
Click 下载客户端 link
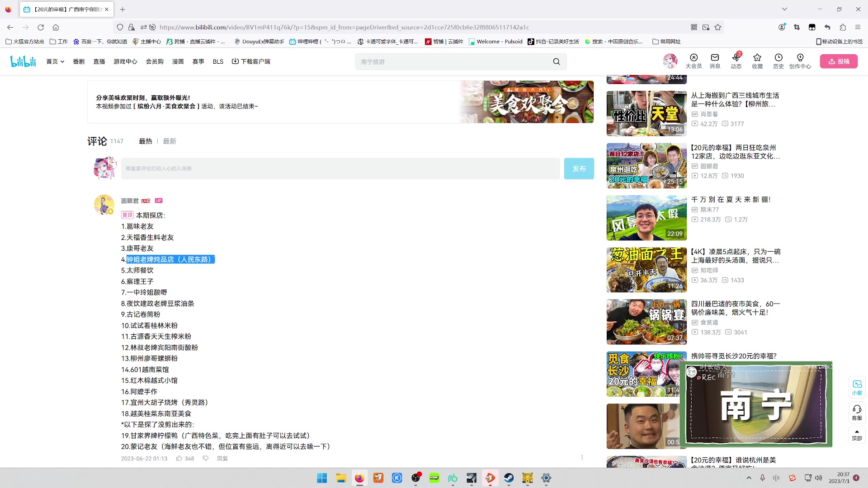[x=251, y=61]
